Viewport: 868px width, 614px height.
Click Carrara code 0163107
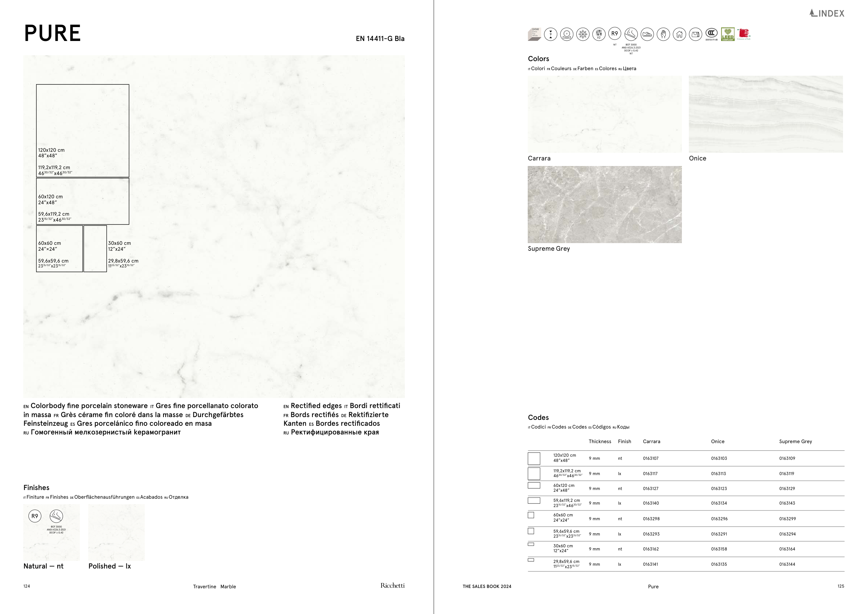click(x=650, y=458)
